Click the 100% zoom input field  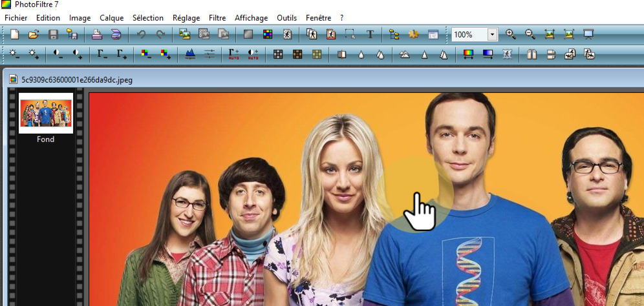[x=469, y=35]
